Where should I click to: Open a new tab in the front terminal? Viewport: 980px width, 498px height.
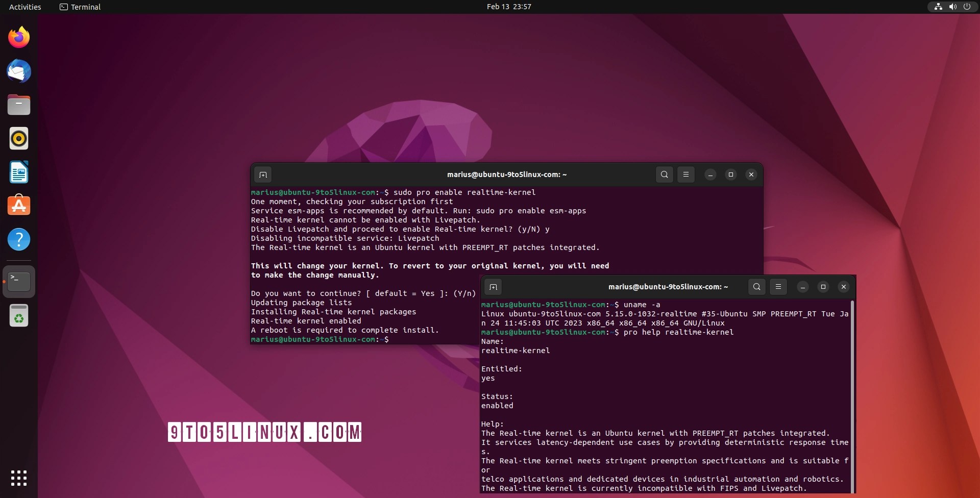coord(493,287)
